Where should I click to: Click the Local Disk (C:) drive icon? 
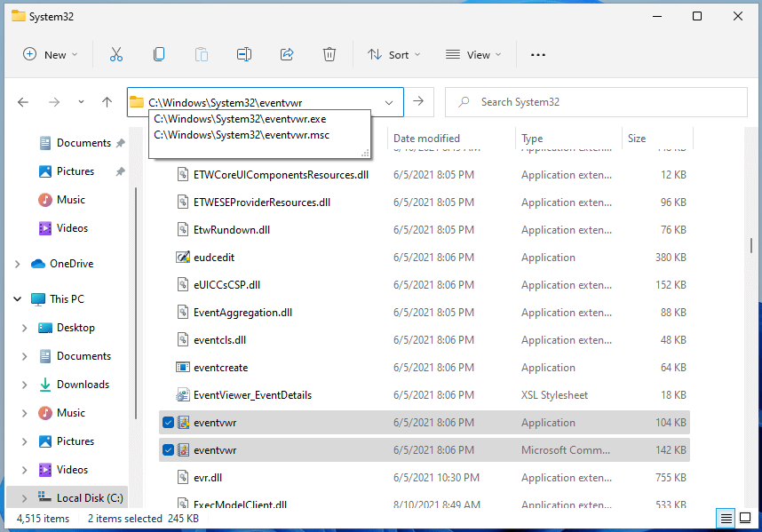point(44,497)
